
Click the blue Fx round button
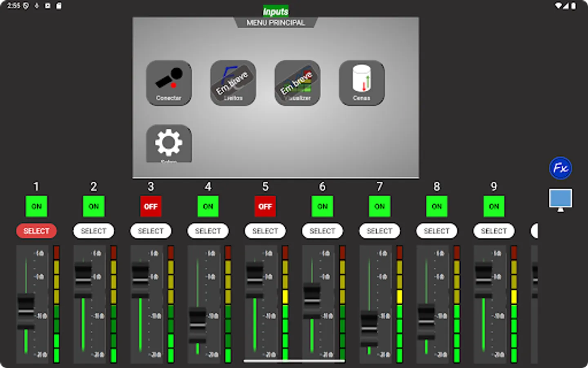[x=560, y=168]
